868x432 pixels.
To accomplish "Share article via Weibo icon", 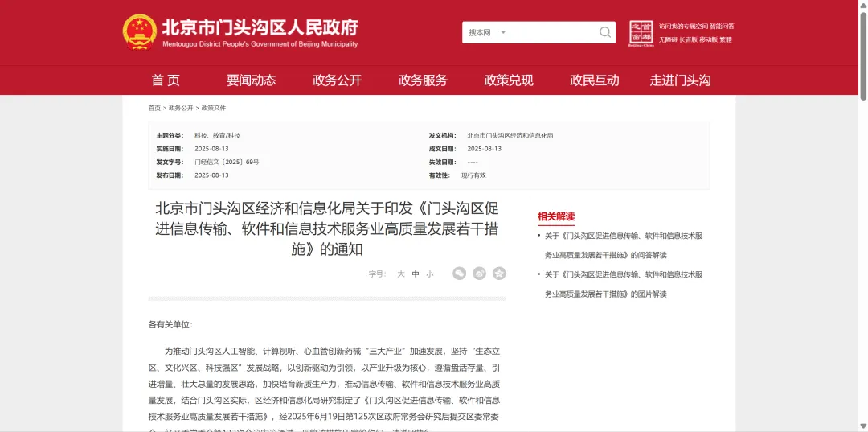I will click(x=479, y=273).
